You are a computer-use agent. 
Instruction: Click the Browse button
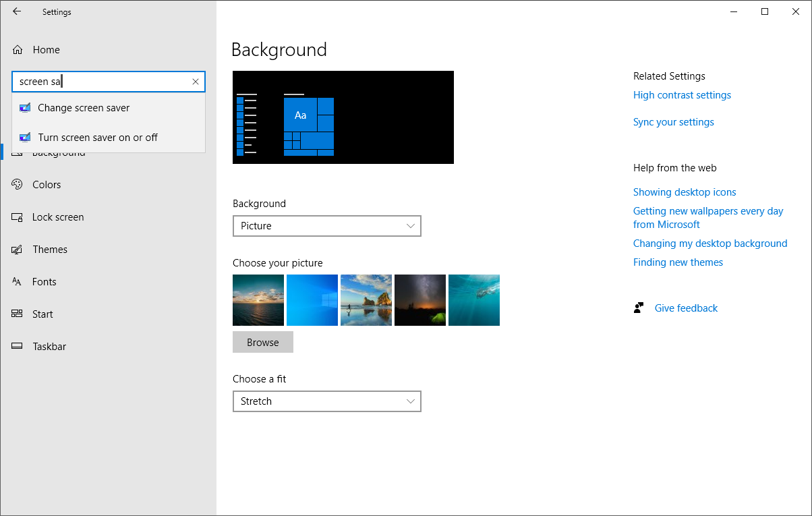[262, 342]
